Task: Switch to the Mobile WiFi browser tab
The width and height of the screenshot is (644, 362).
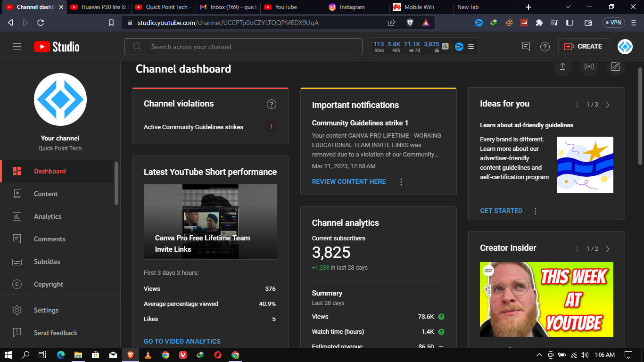Action: click(421, 7)
